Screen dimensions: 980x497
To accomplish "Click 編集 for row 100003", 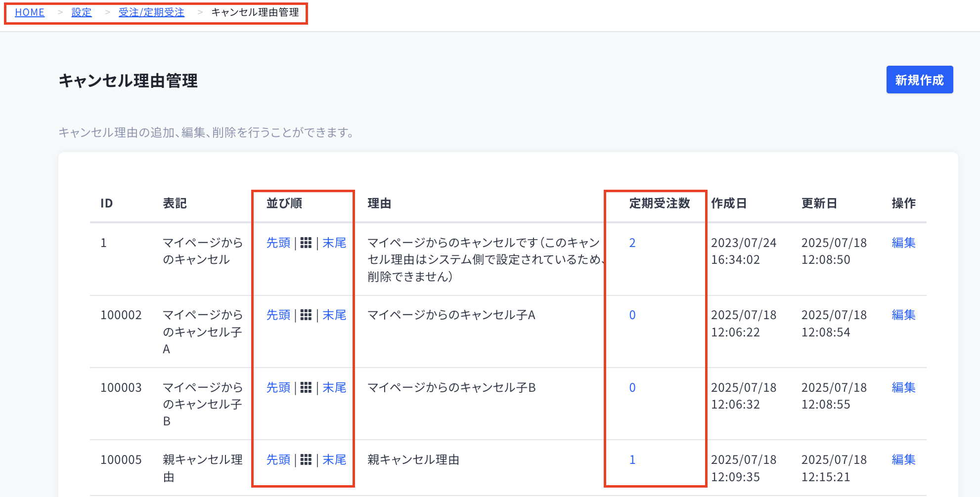I will (903, 388).
